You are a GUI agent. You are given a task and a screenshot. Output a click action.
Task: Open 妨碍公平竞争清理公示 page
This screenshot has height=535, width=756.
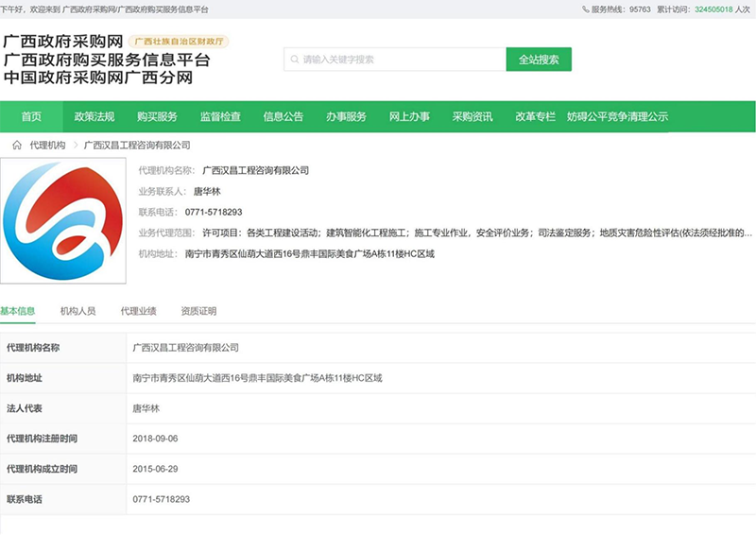pyautogui.click(x=617, y=117)
